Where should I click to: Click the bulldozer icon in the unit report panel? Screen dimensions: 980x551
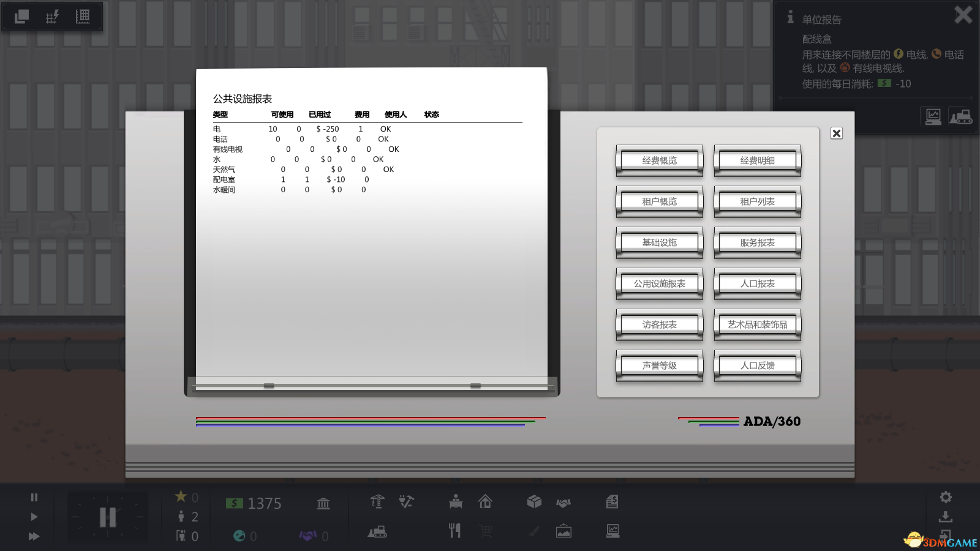click(960, 116)
